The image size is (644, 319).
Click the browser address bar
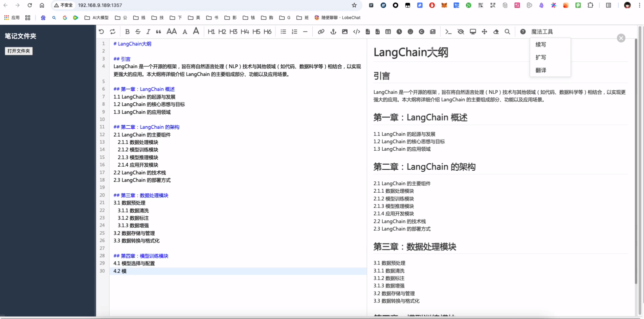tap(203, 5)
